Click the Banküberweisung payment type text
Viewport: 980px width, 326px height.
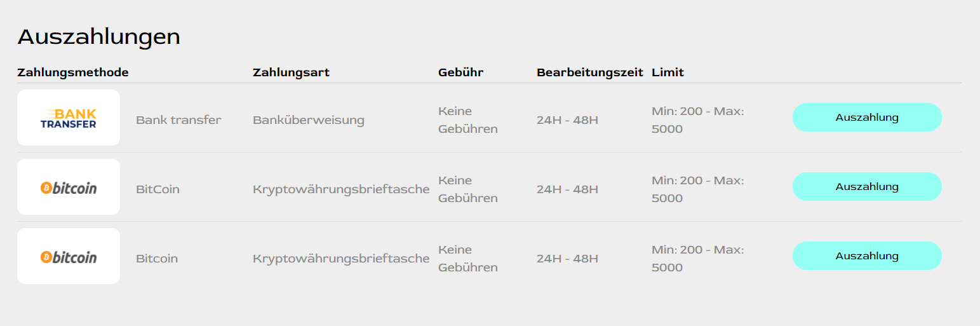coord(309,120)
